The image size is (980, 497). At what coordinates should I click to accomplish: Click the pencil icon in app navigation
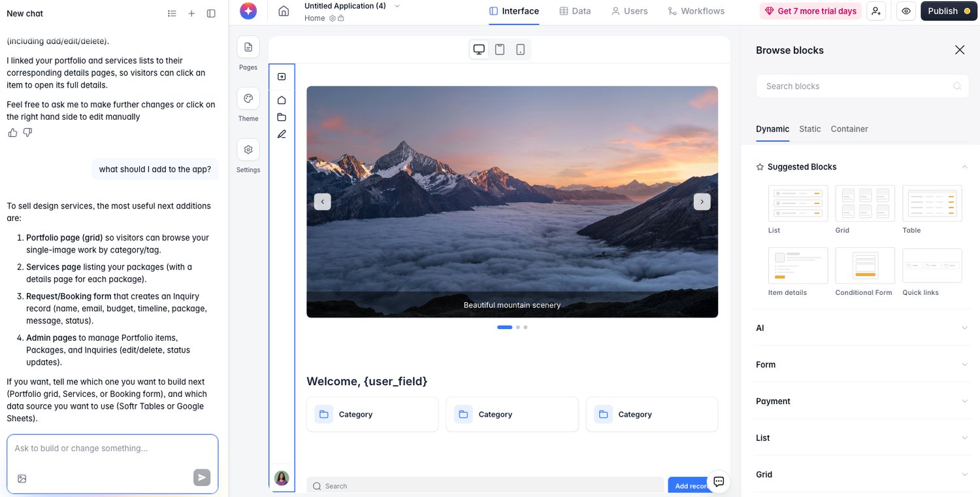pyautogui.click(x=282, y=134)
